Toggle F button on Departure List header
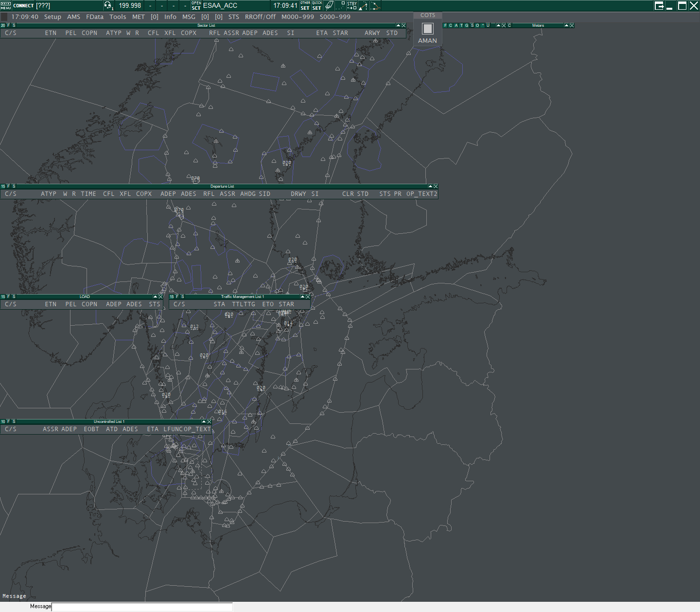 point(8,186)
